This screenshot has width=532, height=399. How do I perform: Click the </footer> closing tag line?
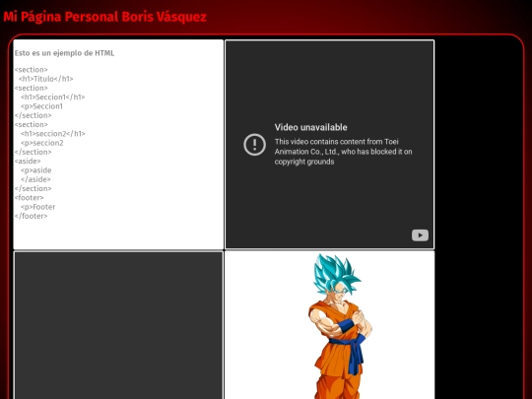[x=31, y=216]
